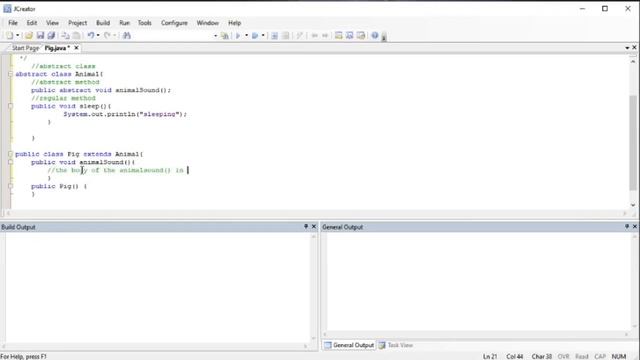Screen dimensions: 640x360
Task: Click the OVR status bar indicator
Action: point(563,356)
